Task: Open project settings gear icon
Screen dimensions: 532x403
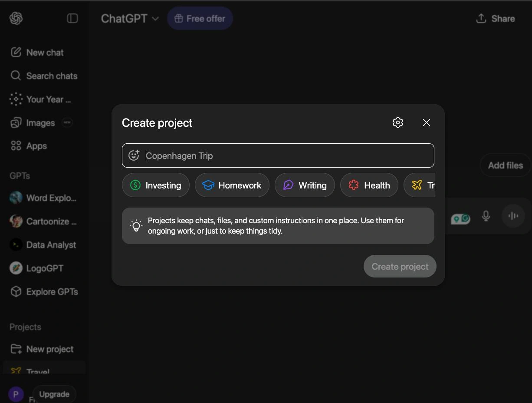Action: point(398,122)
